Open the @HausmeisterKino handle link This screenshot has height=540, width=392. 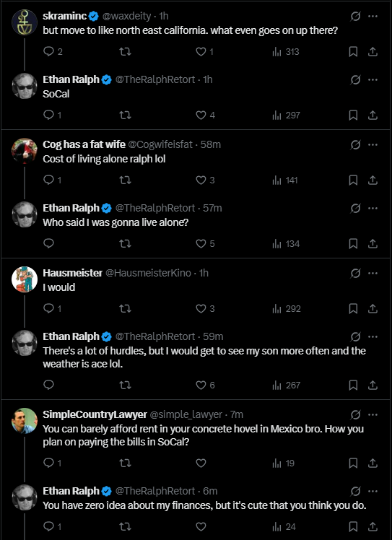pyautogui.click(x=148, y=273)
